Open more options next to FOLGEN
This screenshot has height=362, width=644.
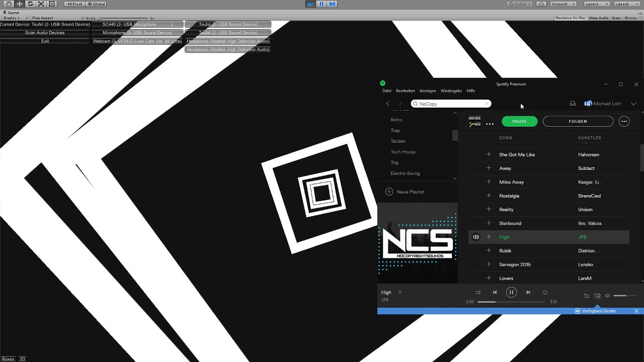[624, 121]
